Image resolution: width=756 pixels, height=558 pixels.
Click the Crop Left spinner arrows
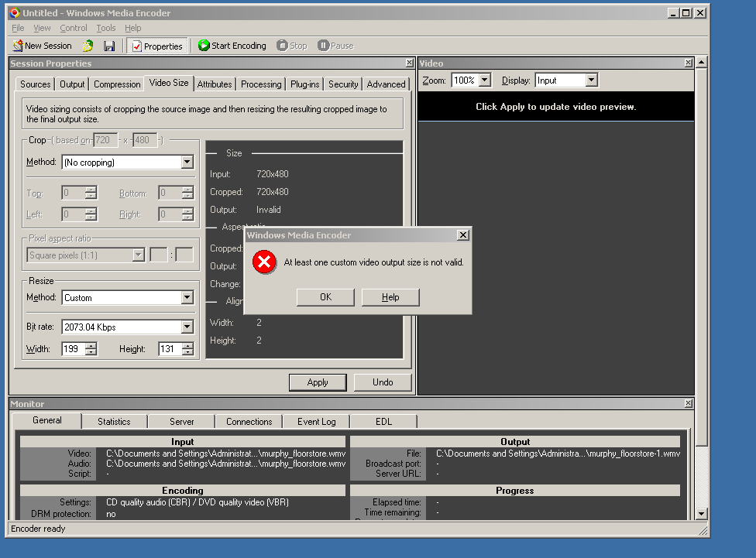(x=91, y=214)
